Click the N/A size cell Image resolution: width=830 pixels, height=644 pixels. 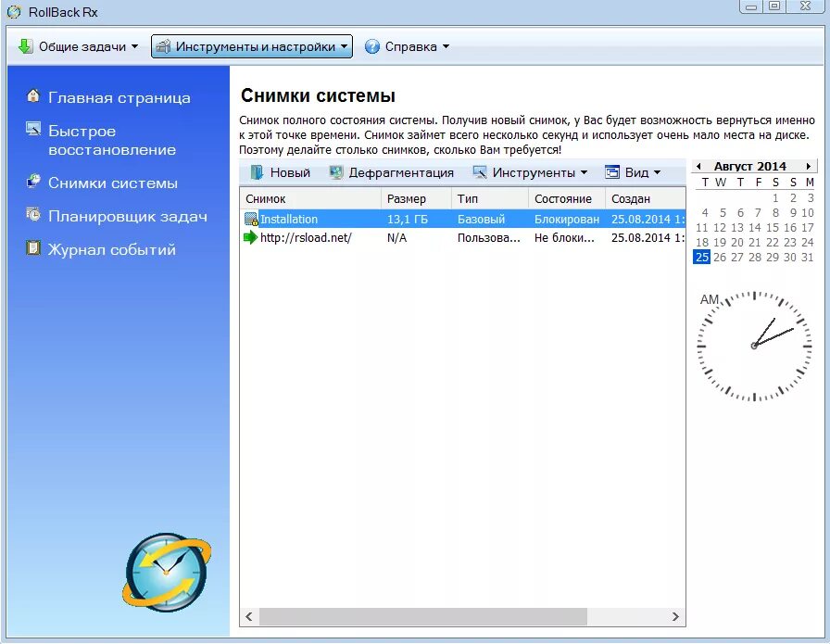[x=396, y=238]
